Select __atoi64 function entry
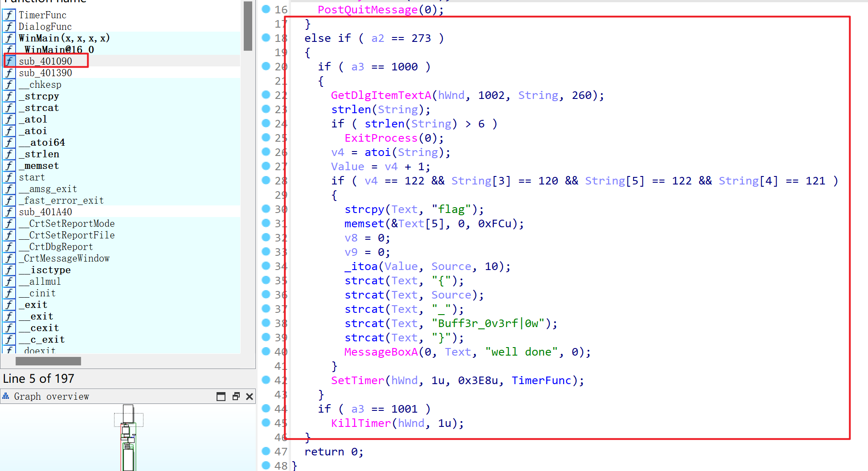This screenshot has width=868, height=471. click(x=42, y=142)
